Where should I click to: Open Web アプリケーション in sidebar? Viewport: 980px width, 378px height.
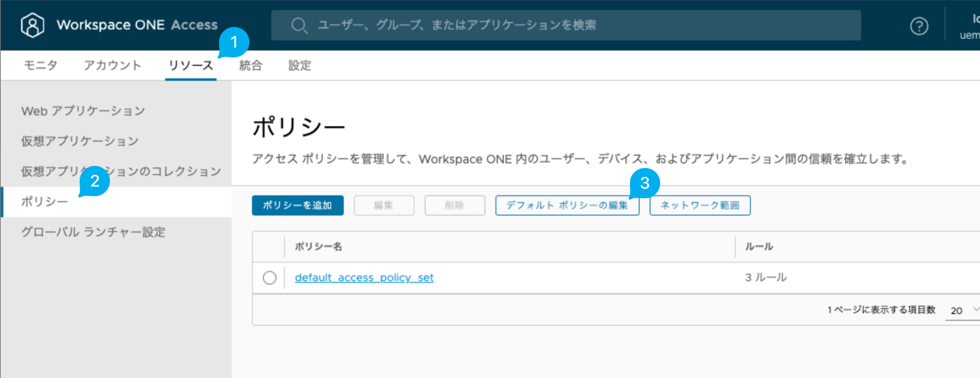coord(83,111)
